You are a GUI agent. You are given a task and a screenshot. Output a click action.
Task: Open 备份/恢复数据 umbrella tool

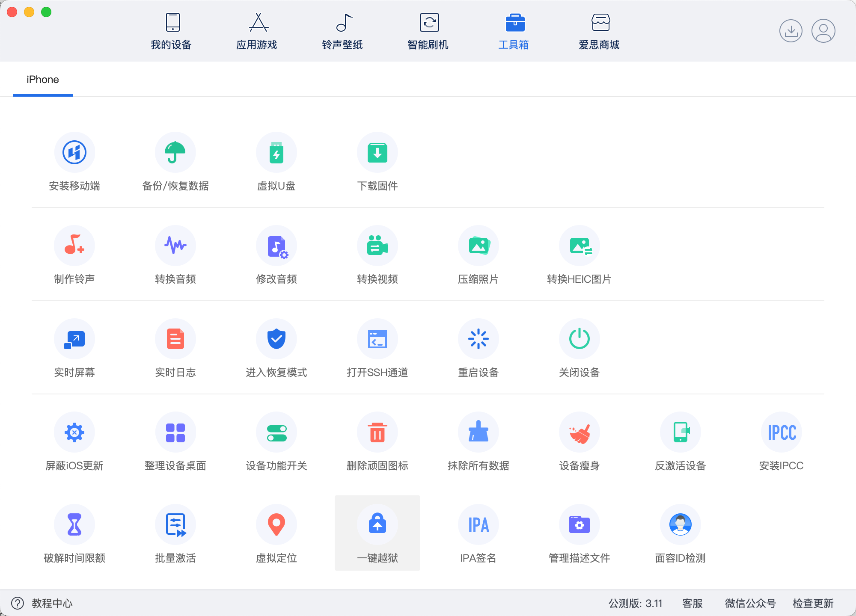[x=175, y=162]
